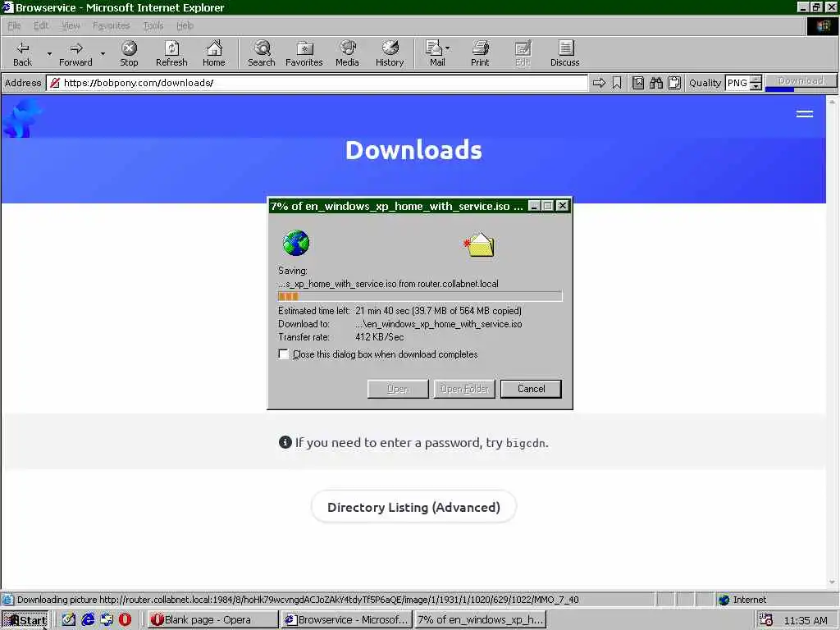840x630 pixels.
Task: Click the Quality PNG combo box
Action: [x=737, y=83]
